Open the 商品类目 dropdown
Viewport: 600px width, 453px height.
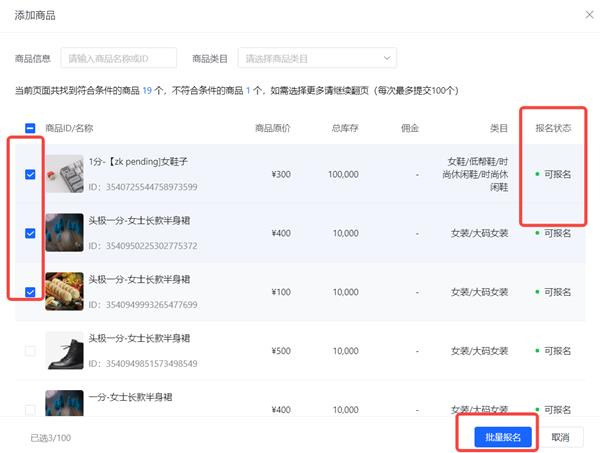pyautogui.click(x=317, y=58)
